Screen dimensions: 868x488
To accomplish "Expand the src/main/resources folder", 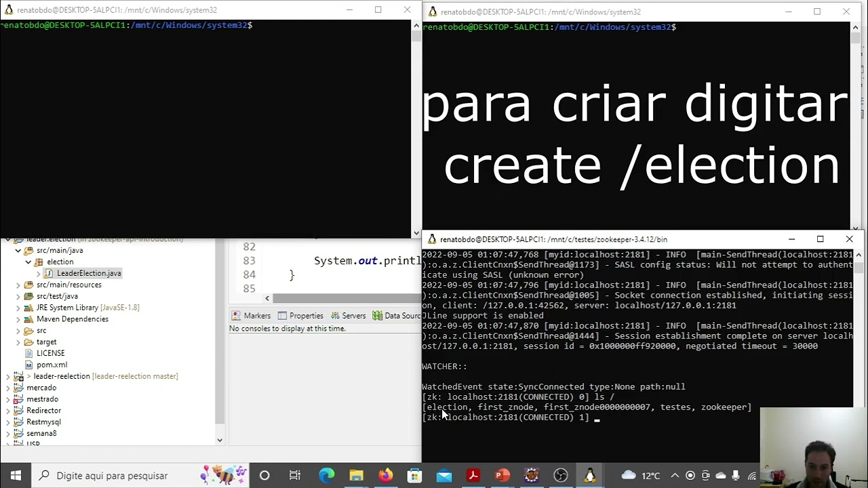I will [18, 285].
